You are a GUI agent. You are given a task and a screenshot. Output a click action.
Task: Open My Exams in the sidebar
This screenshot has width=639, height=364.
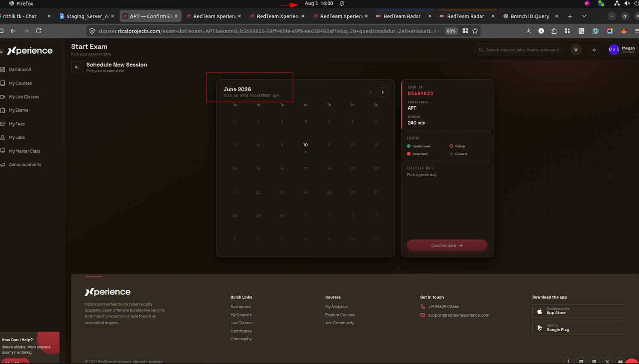[x=18, y=110]
